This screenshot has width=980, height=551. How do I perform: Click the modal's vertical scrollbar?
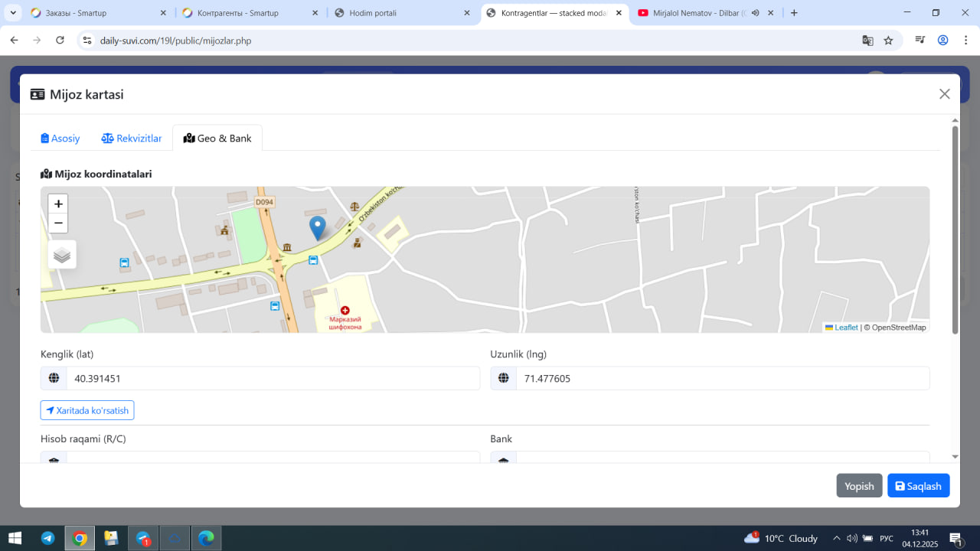coord(955,230)
